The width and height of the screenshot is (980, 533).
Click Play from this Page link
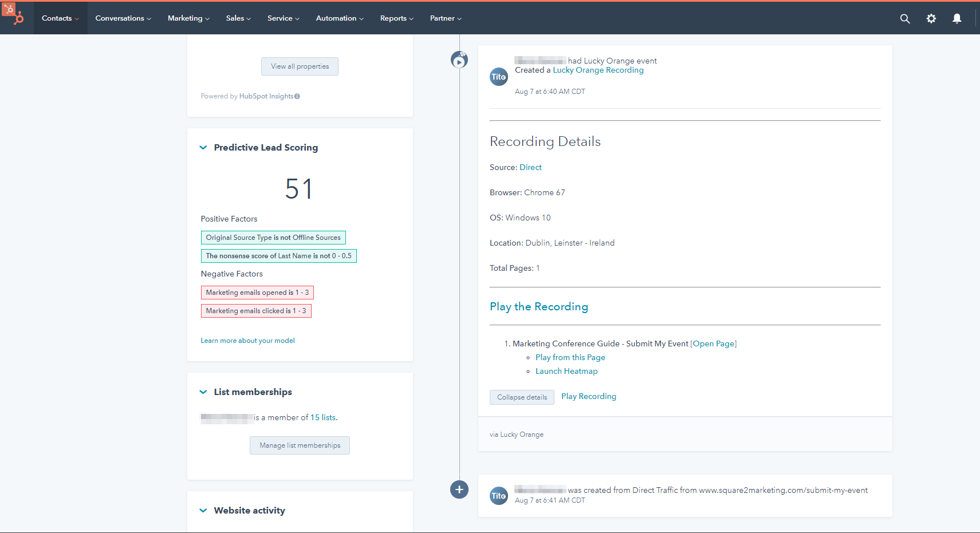570,357
